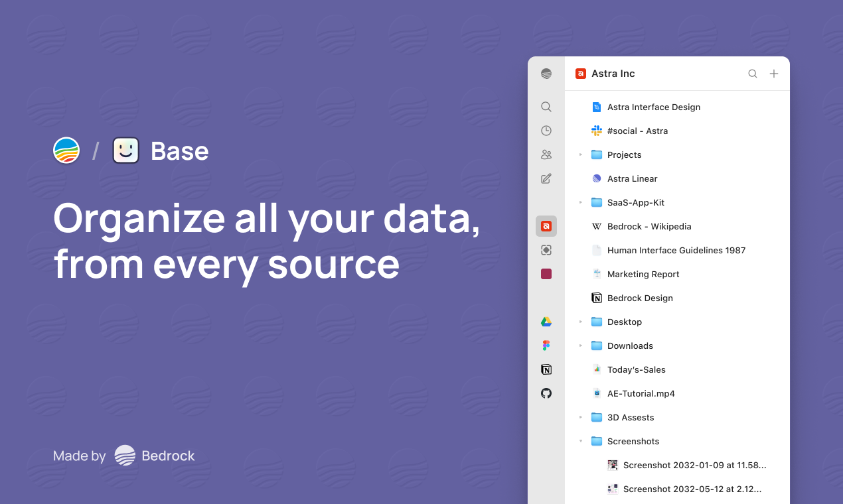Open search from the left sidebar

546,107
